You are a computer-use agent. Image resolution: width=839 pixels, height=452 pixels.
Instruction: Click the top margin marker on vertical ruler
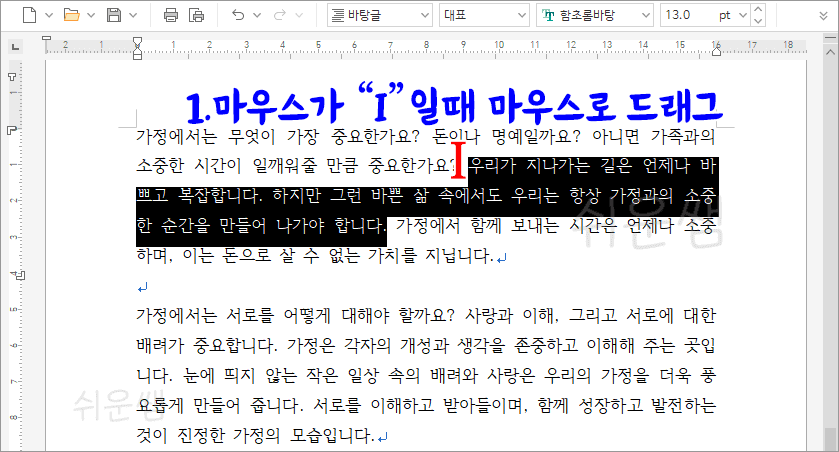tap(12, 129)
